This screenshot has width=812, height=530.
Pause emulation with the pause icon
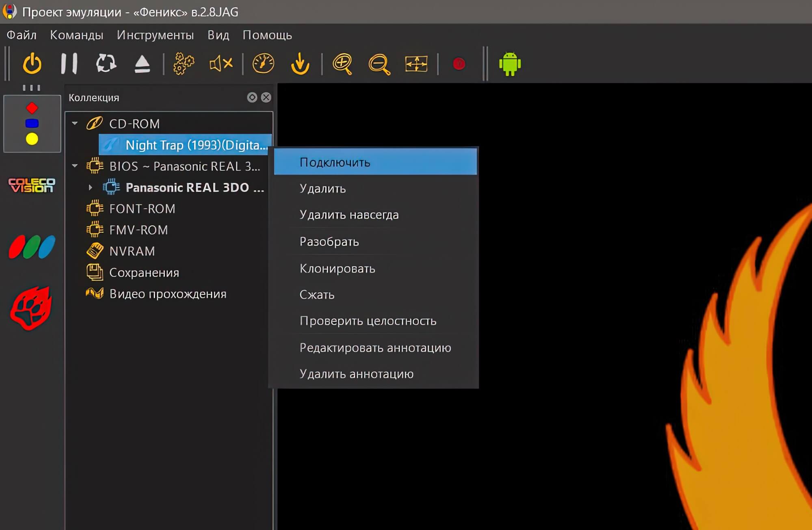coord(69,64)
